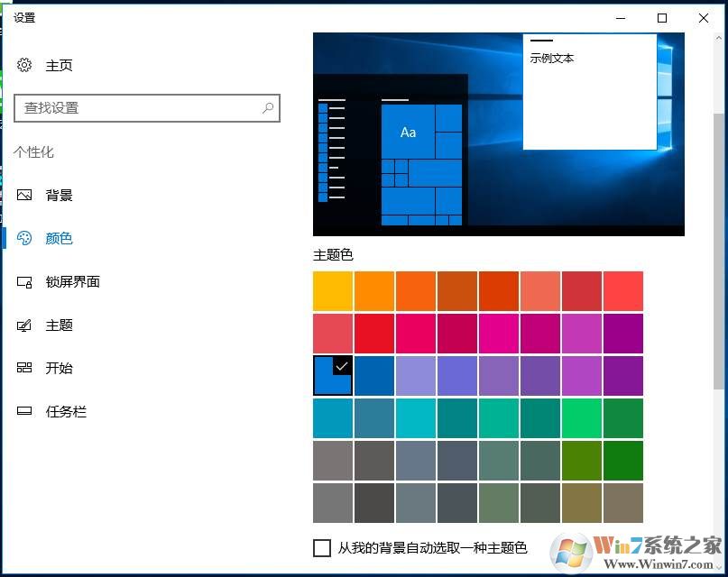Go to 主页 settings home
This screenshot has width=728, height=577.
coord(60,65)
